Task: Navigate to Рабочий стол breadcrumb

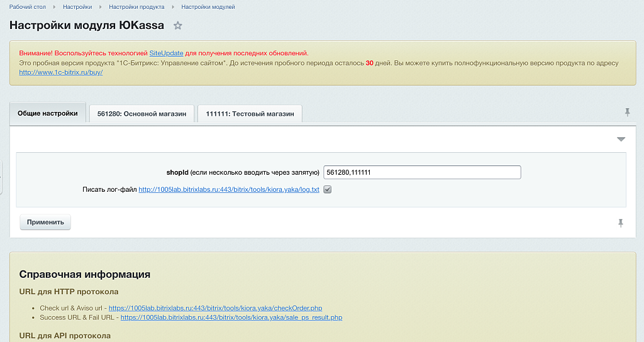Action: pos(26,7)
